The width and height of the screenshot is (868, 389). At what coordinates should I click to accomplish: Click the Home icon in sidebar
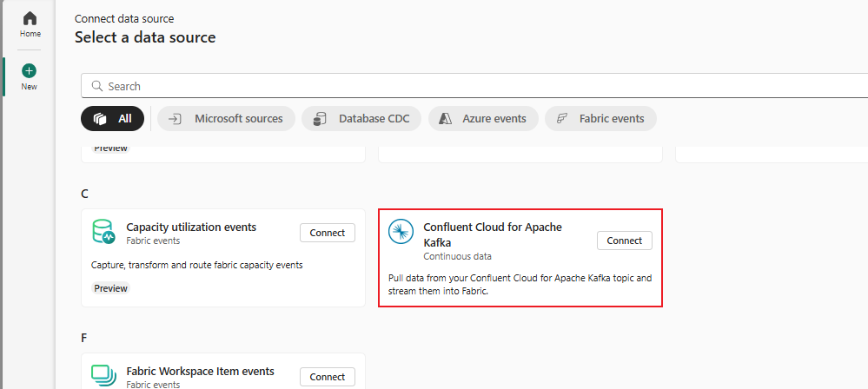[30, 18]
